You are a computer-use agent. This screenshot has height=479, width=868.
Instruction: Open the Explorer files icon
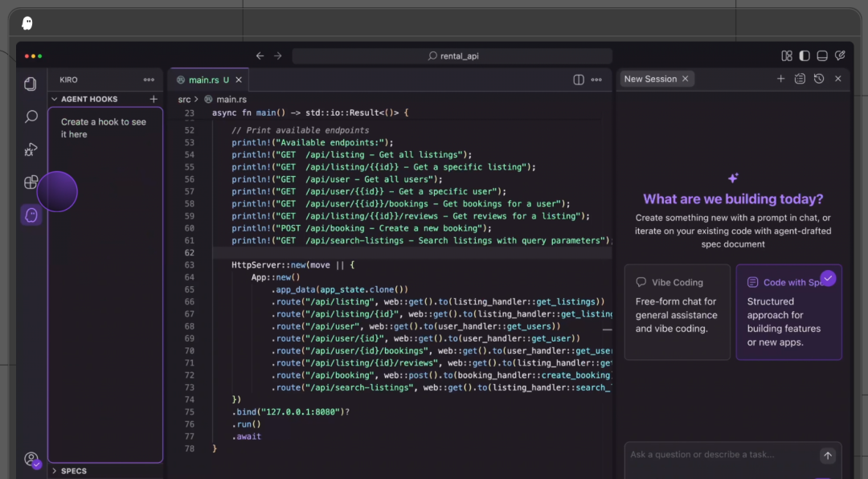click(x=31, y=84)
